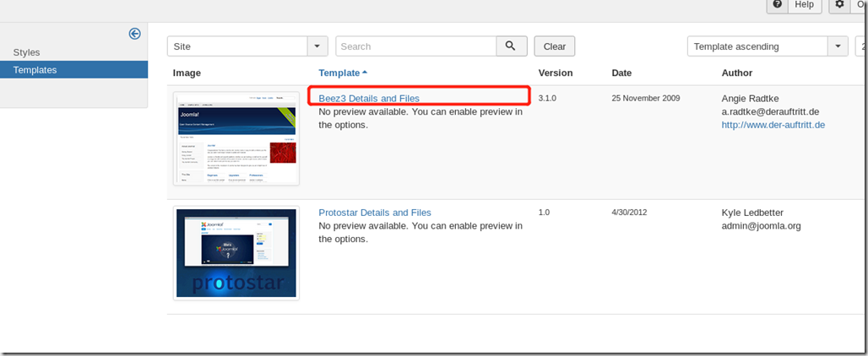Click the partially visible list limit dropdown
This screenshot has height=356, width=868.
point(861,46)
